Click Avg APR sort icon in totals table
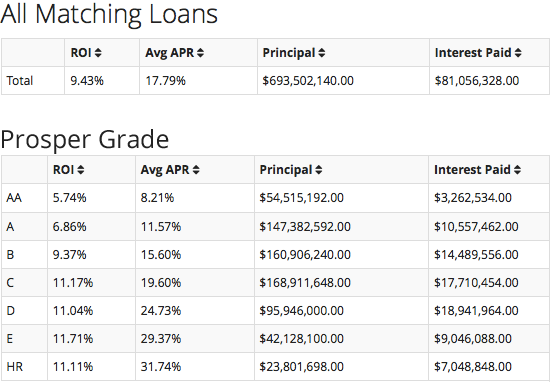The image size is (550, 382). click(200, 53)
